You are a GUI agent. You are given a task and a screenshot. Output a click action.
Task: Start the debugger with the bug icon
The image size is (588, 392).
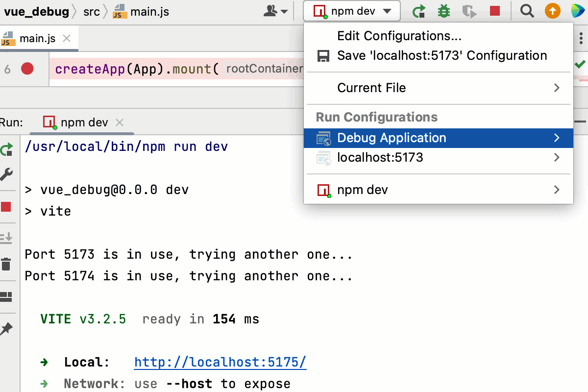443,11
